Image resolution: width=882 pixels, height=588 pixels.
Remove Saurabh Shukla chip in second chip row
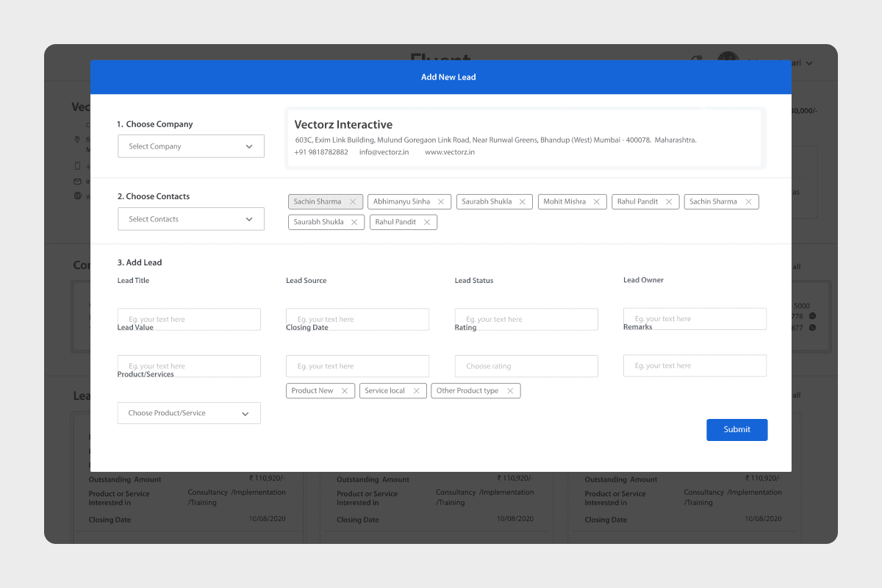[354, 222]
